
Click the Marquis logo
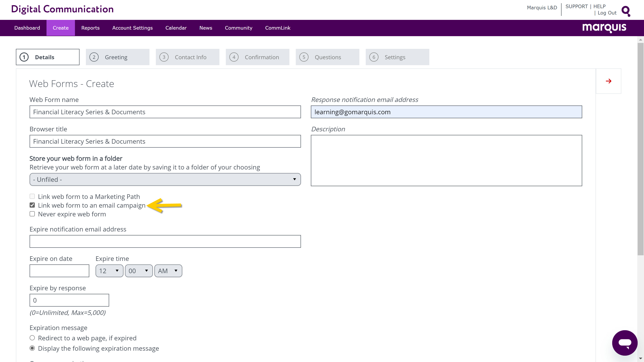[604, 28]
